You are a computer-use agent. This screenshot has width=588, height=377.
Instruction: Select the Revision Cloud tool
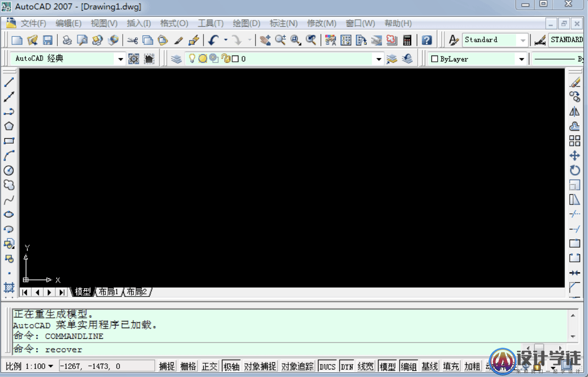[9, 185]
